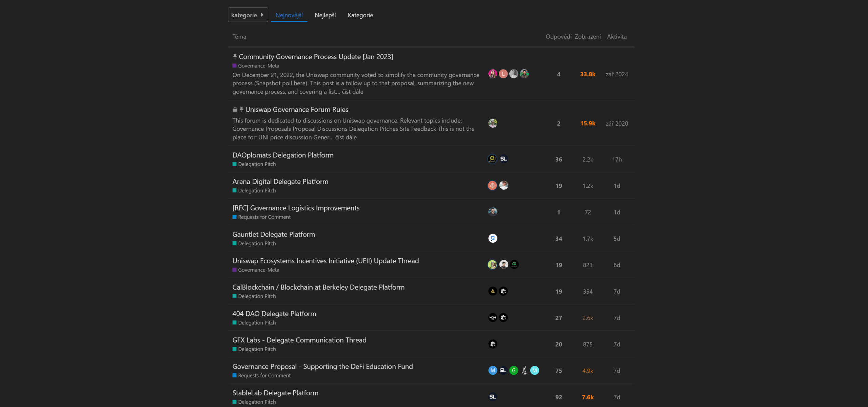868x407 pixels.
Task: Click 'číst dále' in Forum Rules excerpt
Action: [x=346, y=137]
